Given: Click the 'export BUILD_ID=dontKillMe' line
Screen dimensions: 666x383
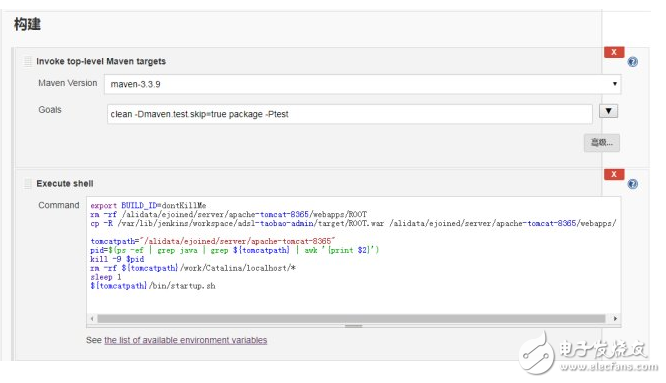Looking at the screenshot, I should point(148,206).
